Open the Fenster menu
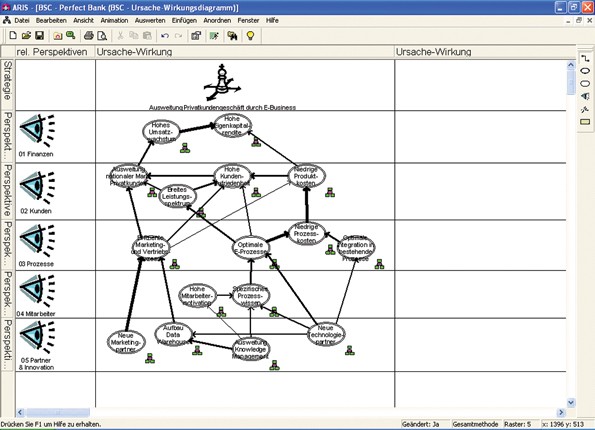Screen dimensions: 595x430 coord(248,20)
